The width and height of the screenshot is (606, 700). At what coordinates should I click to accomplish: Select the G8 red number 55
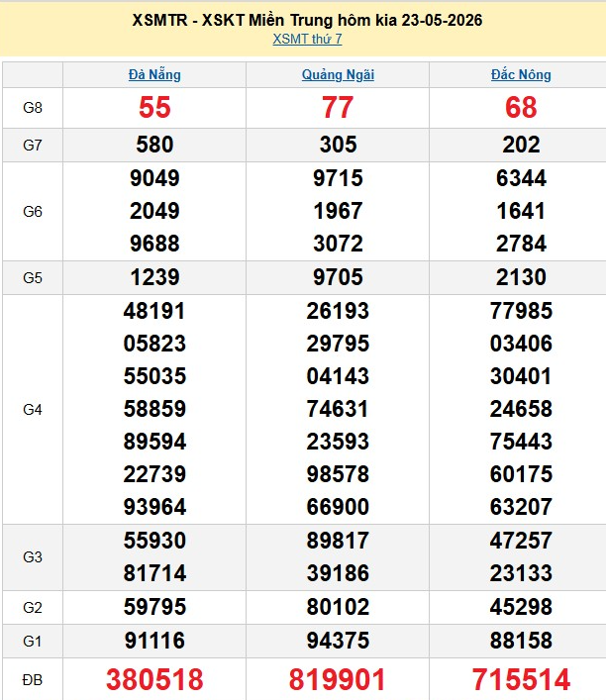click(154, 108)
